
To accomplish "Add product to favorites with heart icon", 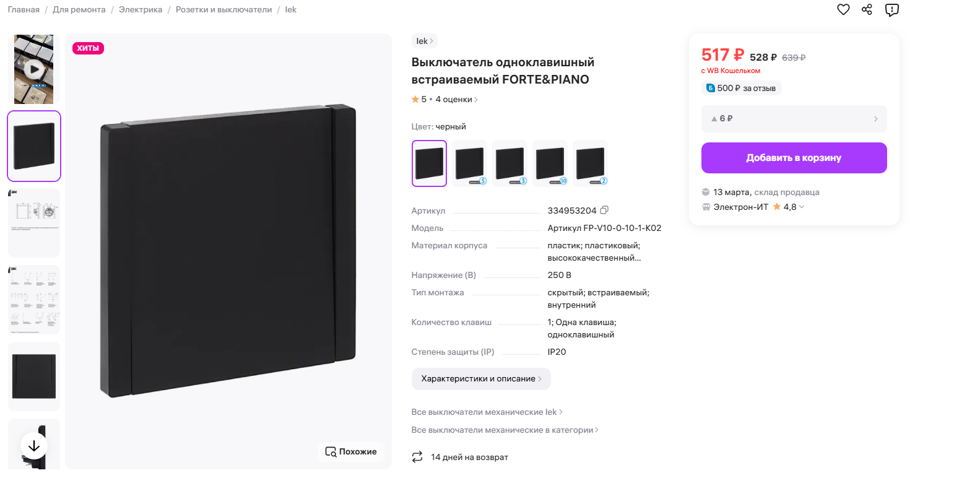I will point(843,9).
